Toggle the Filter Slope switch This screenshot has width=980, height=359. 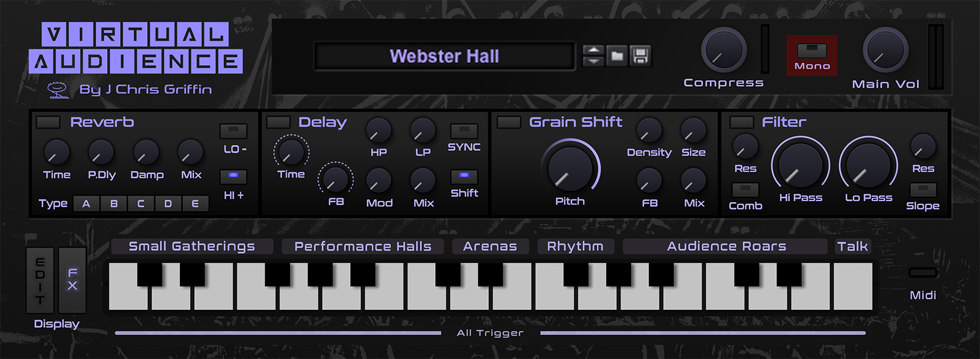point(923,190)
